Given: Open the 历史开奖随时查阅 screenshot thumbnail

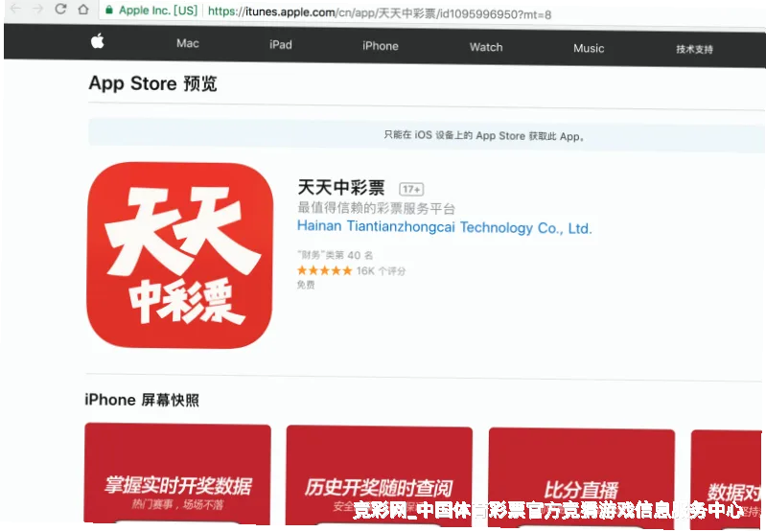Looking at the screenshot, I should pos(379,476).
